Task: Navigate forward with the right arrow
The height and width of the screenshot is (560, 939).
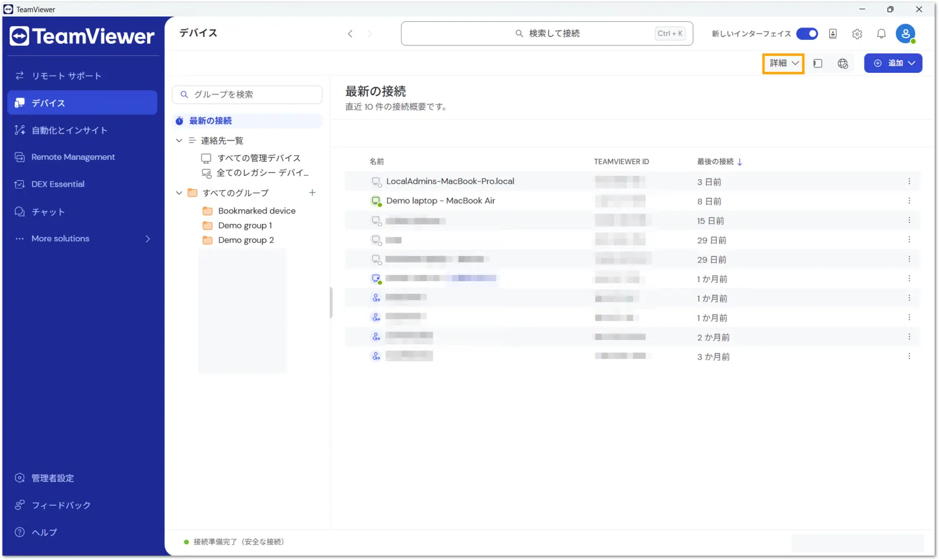Action: pyautogui.click(x=370, y=34)
